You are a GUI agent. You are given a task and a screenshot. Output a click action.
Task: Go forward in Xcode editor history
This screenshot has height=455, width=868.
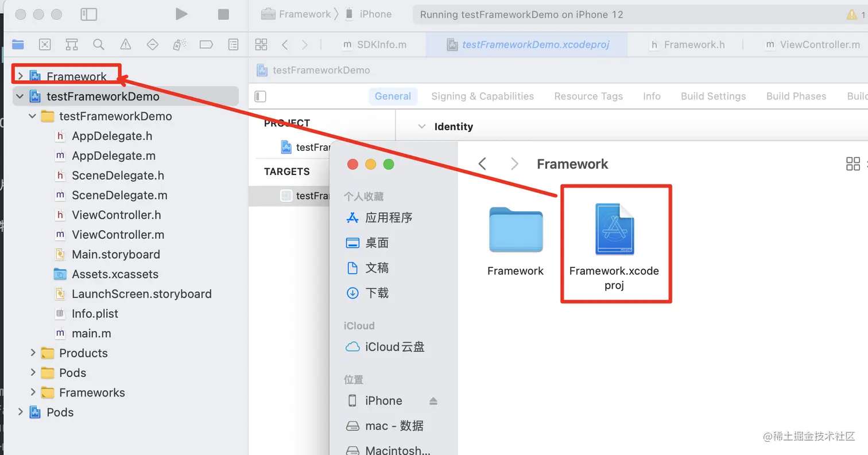point(304,44)
